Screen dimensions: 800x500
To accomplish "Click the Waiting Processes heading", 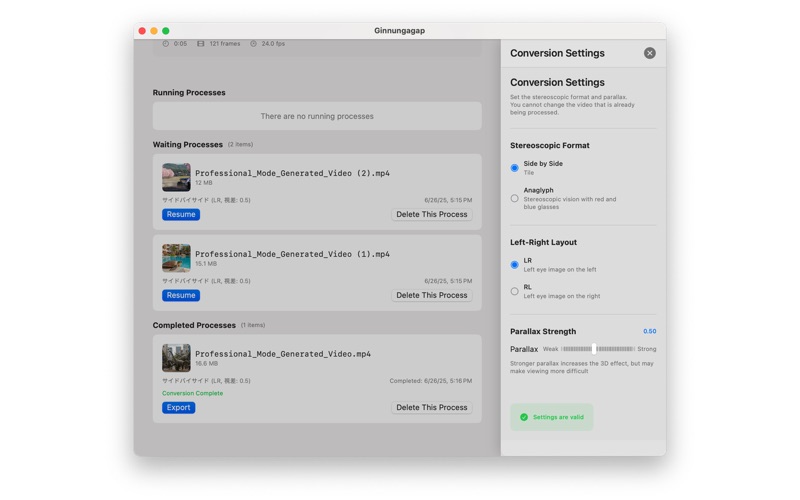I will pyautogui.click(x=188, y=145).
